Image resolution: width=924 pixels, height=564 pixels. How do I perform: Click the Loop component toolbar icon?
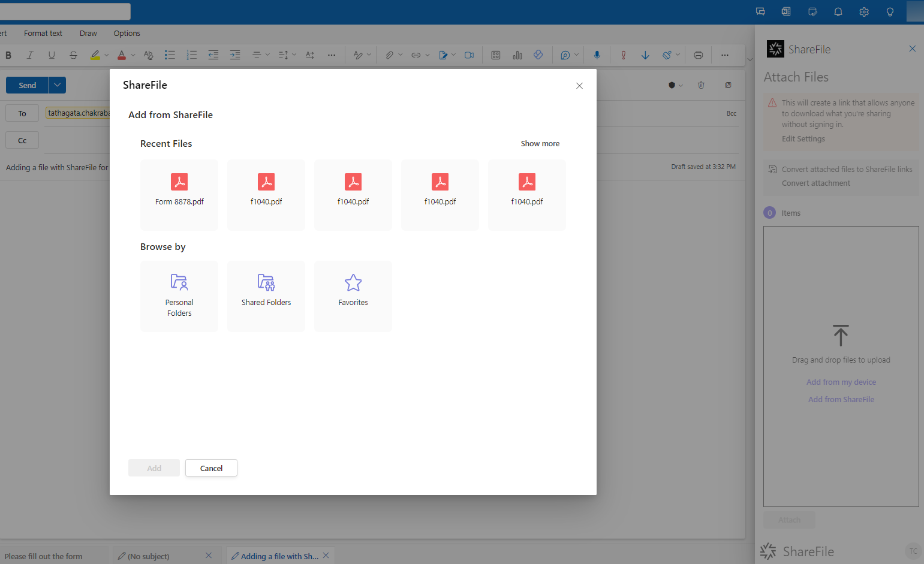click(538, 55)
